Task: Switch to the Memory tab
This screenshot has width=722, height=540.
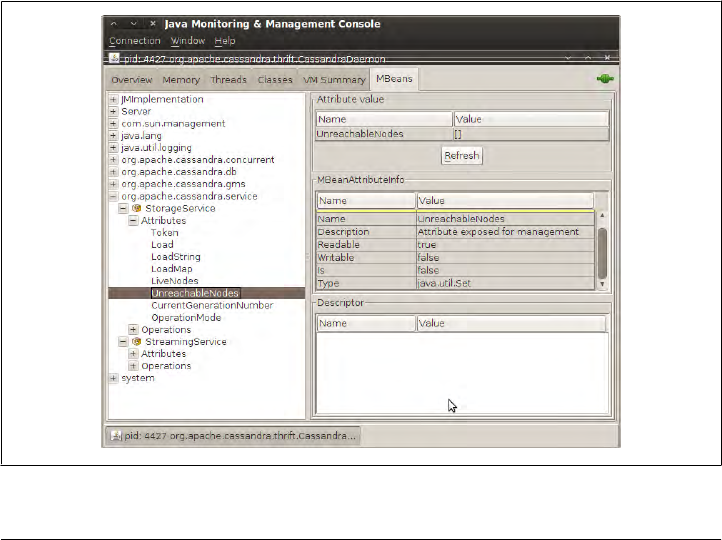Action: [181, 80]
